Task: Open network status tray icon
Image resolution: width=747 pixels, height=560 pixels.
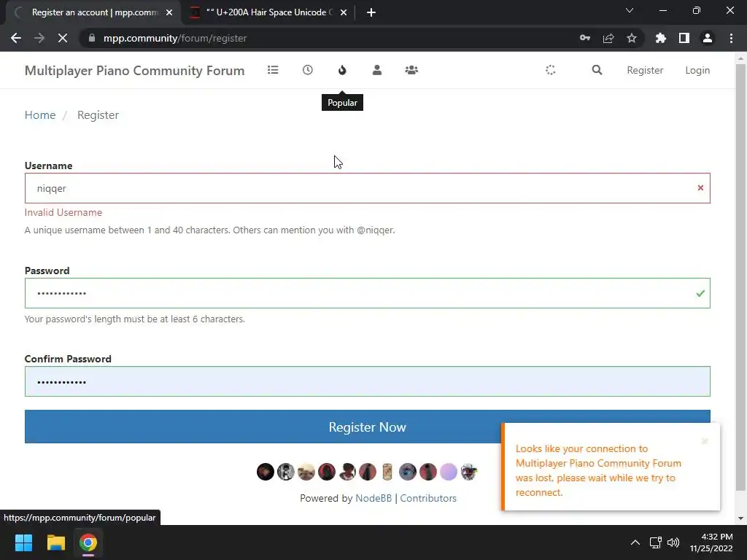Action: pyautogui.click(x=656, y=542)
